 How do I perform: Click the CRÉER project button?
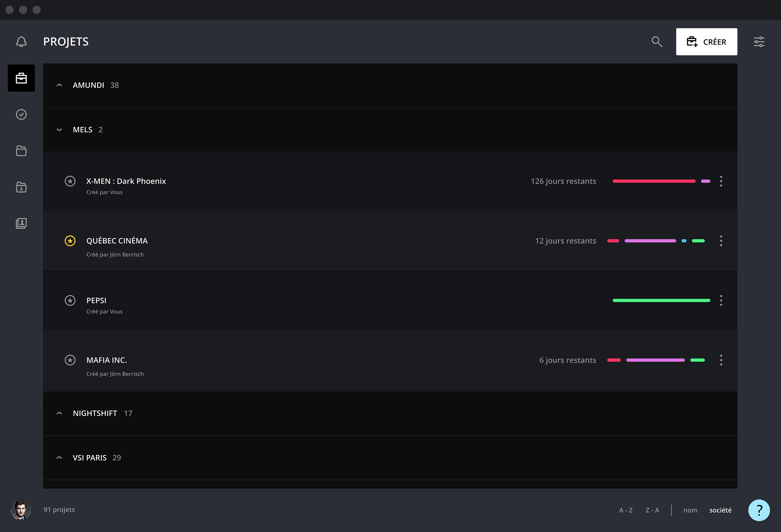706,42
